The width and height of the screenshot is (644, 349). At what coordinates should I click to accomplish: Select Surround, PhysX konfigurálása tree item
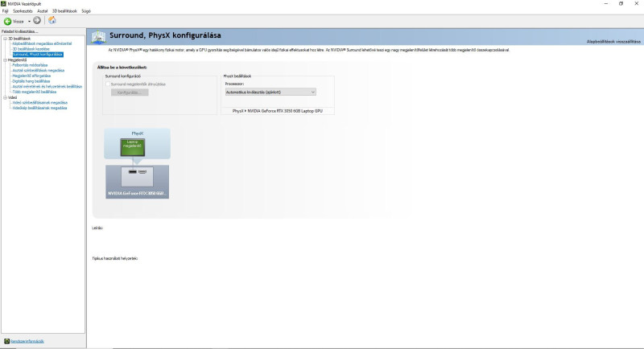point(37,54)
